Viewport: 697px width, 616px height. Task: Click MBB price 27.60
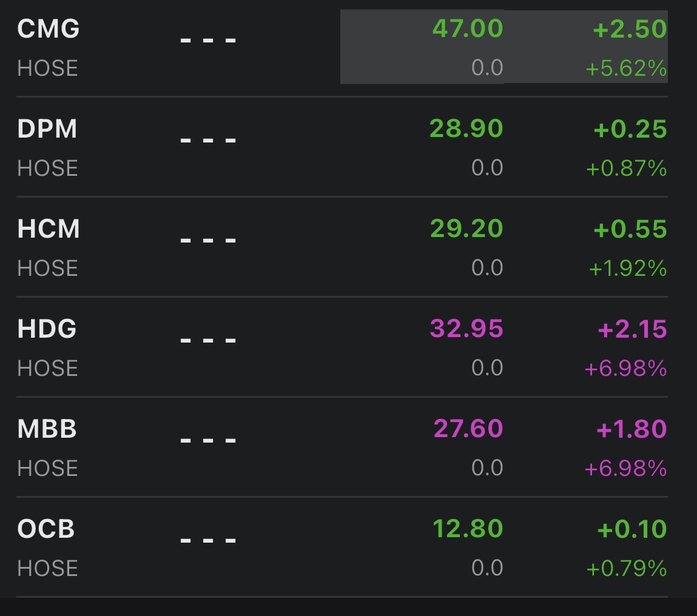468,429
